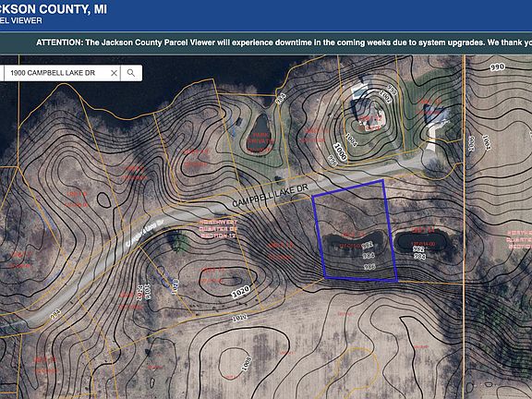Click the 990 contour label at top right
This screenshot has height=399, width=532.
tap(497, 66)
